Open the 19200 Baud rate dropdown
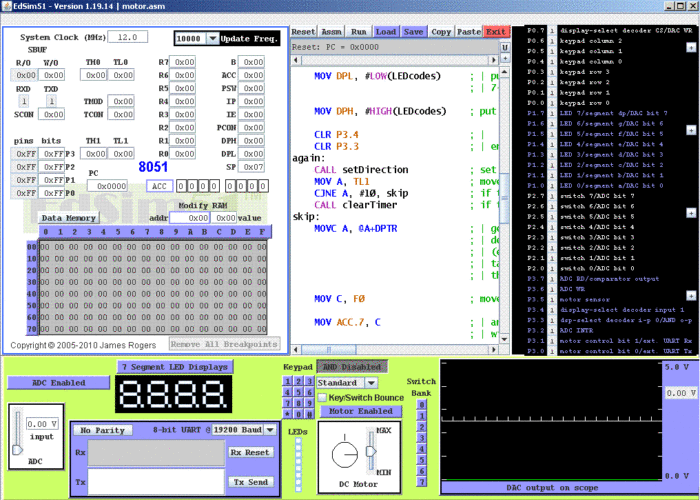Image resolution: width=700 pixels, height=500 pixels. [270, 429]
